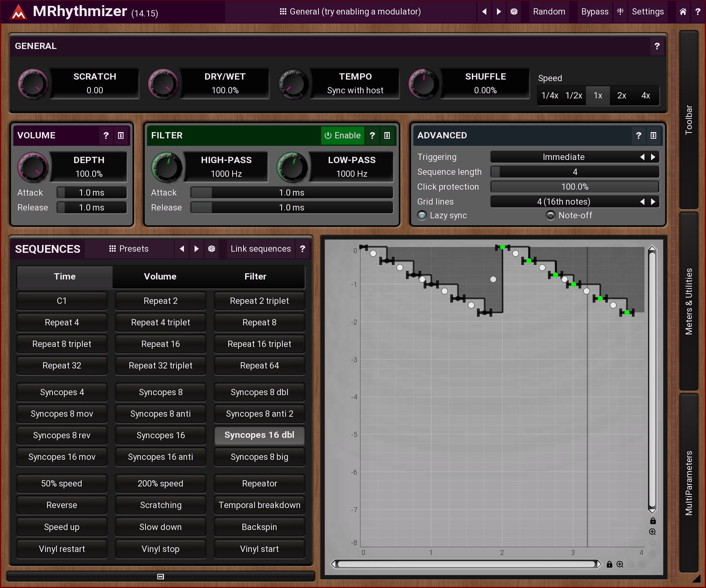Randomize sequences with the dice icon
The width and height of the screenshot is (706, 588).
point(211,249)
